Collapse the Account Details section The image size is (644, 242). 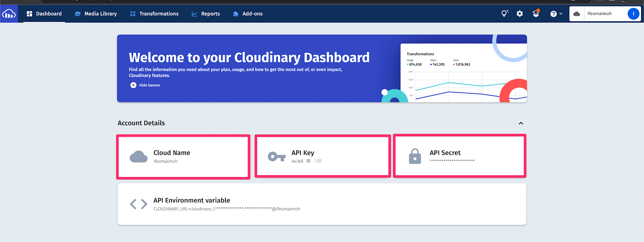521,123
